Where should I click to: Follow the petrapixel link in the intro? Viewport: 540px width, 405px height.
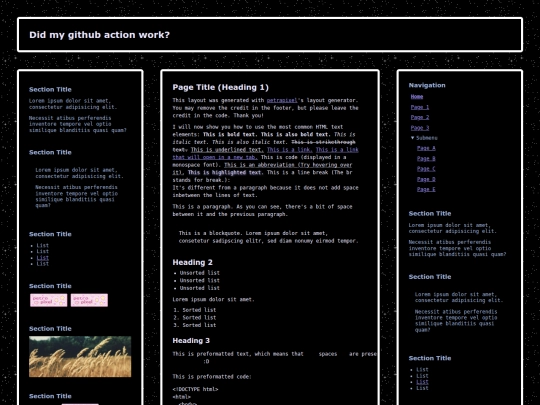pyautogui.click(x=282, y=100)
